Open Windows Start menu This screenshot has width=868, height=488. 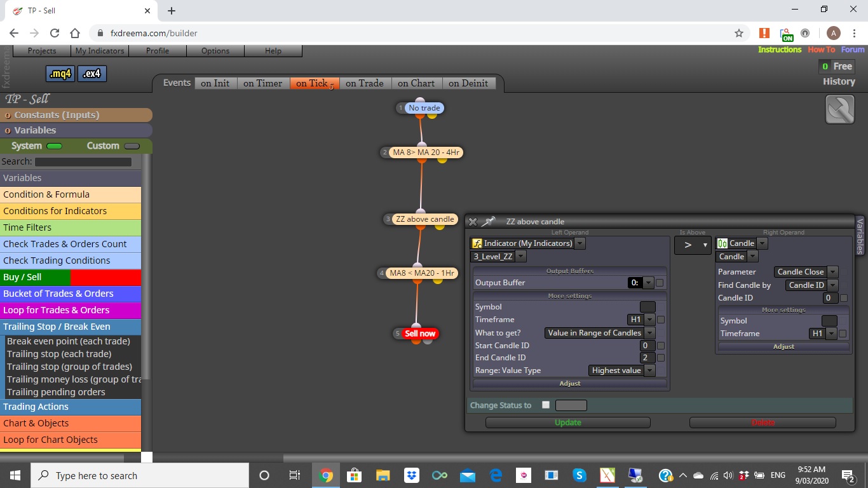15,475
